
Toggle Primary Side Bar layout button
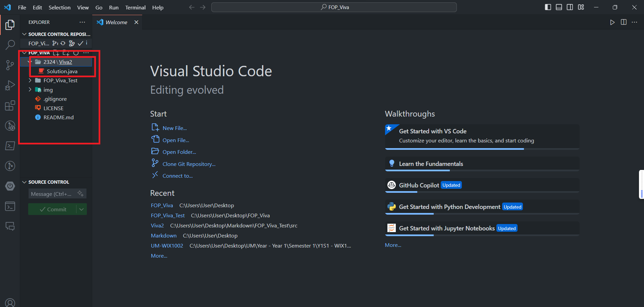[548, 7]
